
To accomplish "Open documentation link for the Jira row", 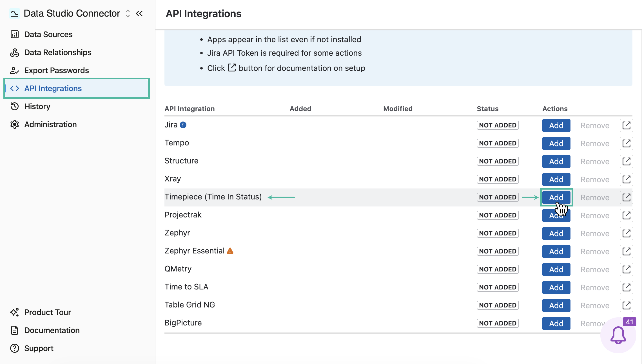I will point(626,125).
